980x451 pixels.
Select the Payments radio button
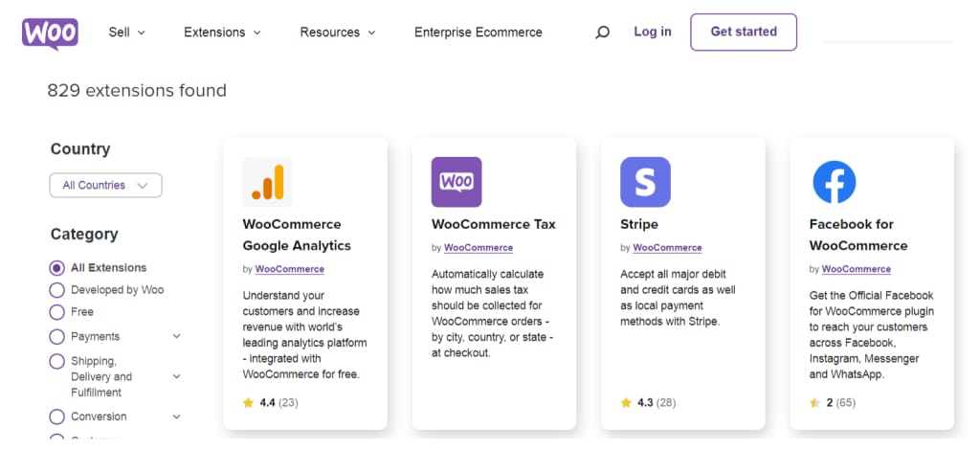pos(56,337)
